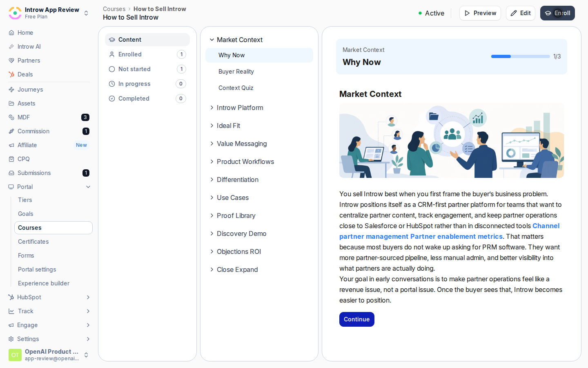
Task: Expand the Product Workflows module
Action: [x=212, y=162]
